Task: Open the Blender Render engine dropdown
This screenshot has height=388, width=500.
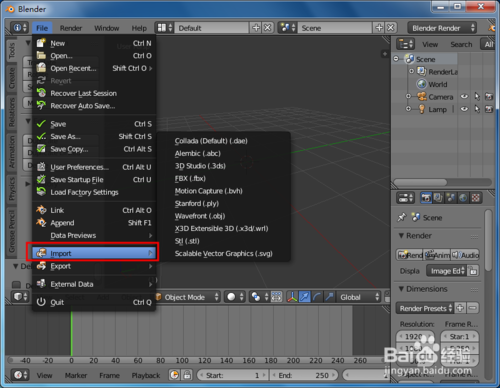Action: pyautogui.click(x=442, y=28)
